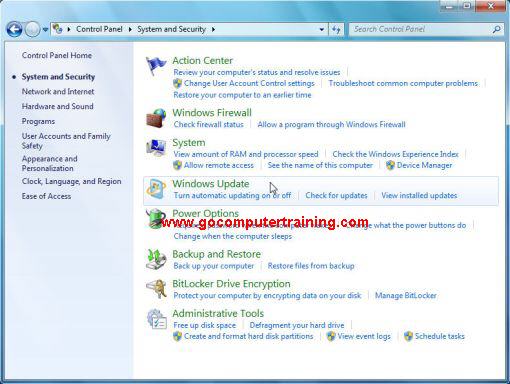The width and height of the screenshot is (510, 384).
Task: Click View installed updates link
Action: point(419,195)
